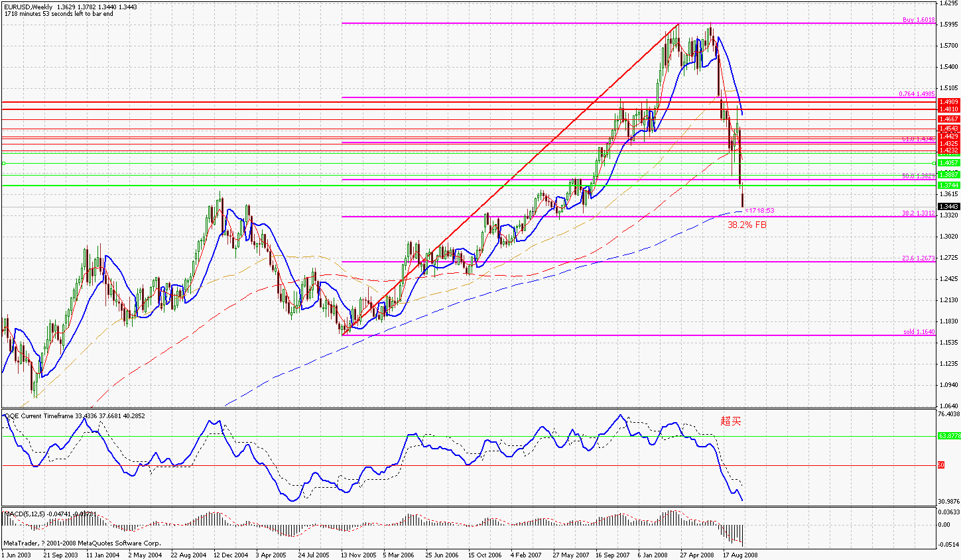This screenshot has width=961, height=560.
Task: Click the 76.4038 QQE scale value
Action: 949,414
